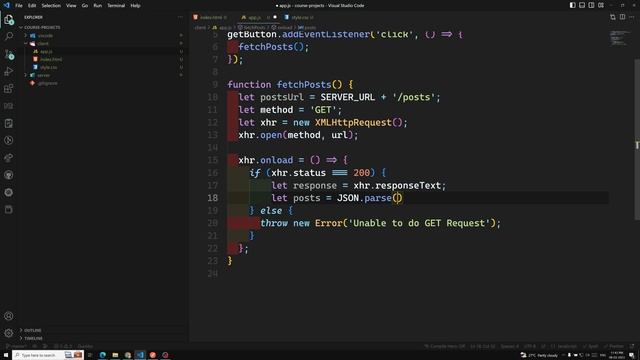640x360 pixels.
Task: Open the Search view in activity bar
Action: coord(9,37)
